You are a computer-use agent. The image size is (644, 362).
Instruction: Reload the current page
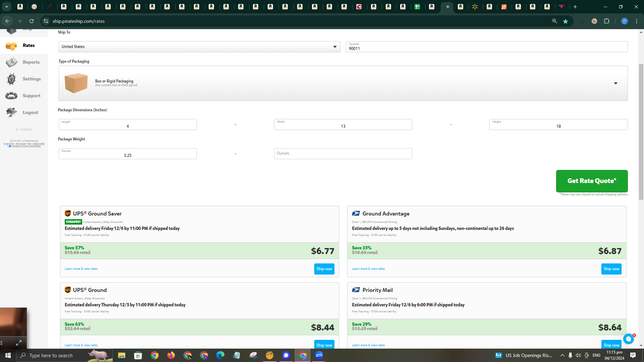(32, 21)
